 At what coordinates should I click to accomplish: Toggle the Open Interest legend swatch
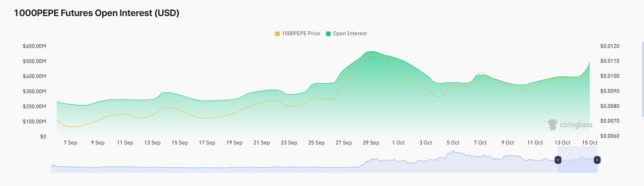coord(328,34)
